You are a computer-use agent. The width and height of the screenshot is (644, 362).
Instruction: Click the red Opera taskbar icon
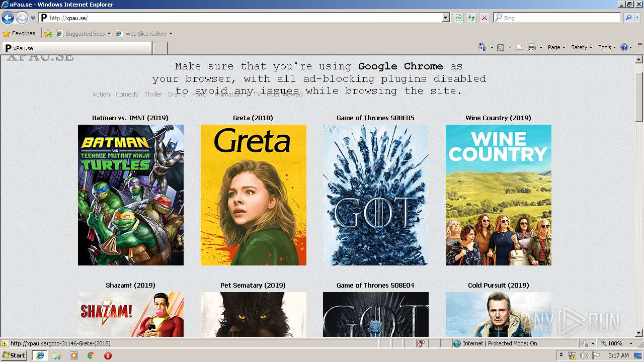click(108, 355)
